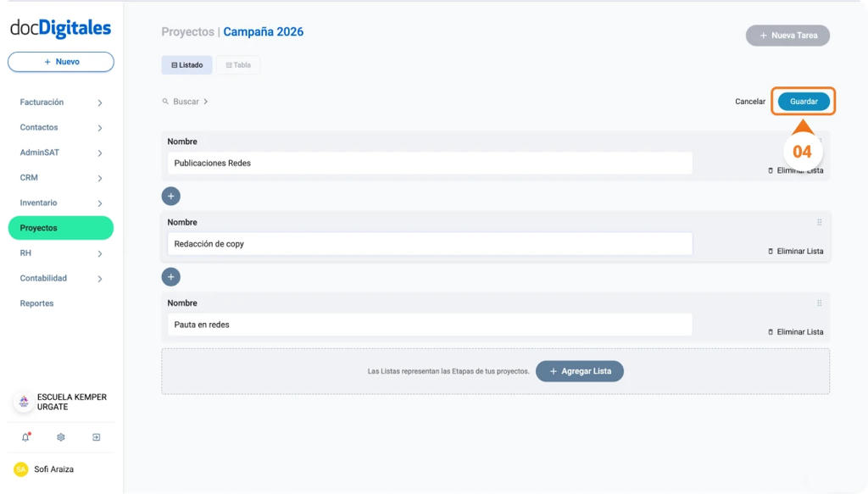Expand the Facturación sidebar section
Viewport: 868px width, 494px height.
click(x=59, y=102)
